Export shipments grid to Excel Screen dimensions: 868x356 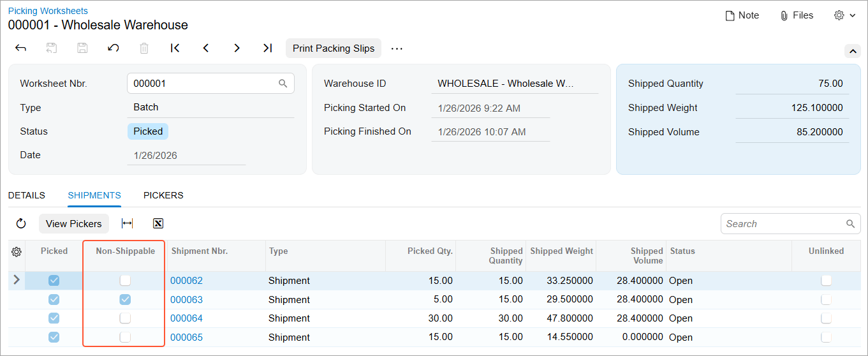[158, 224]
